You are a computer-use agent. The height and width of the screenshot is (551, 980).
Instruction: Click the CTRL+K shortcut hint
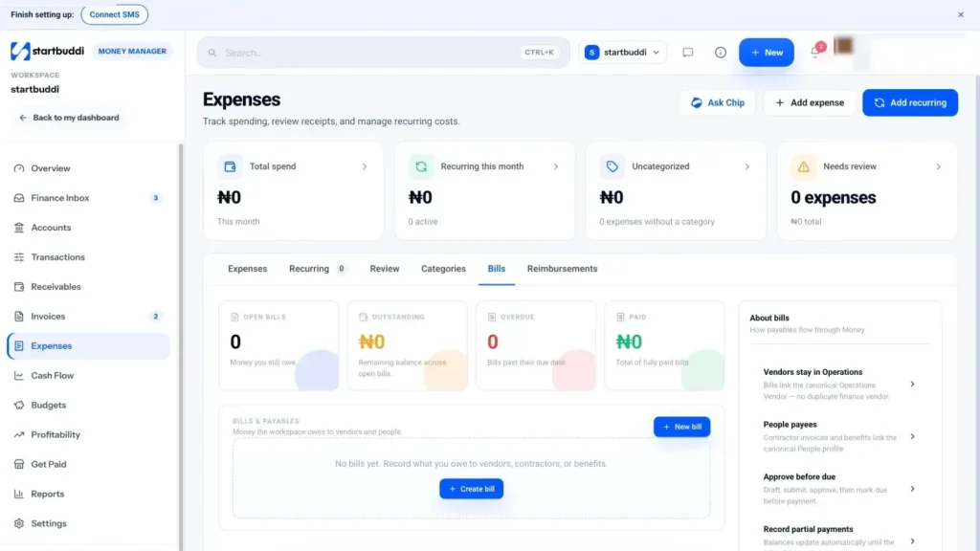point(540,53)
